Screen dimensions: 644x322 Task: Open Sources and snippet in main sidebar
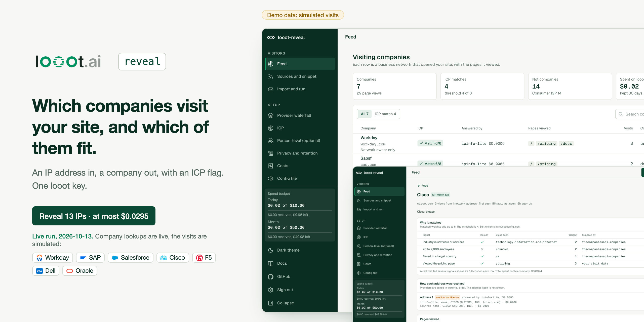click(x=300, y=76)
